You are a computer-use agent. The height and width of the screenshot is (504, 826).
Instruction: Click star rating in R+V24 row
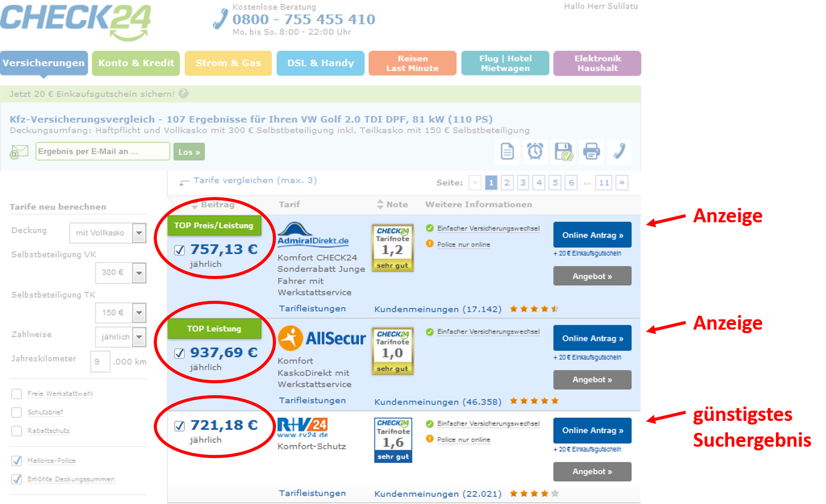pyautogui.click(x=534, y=494)
